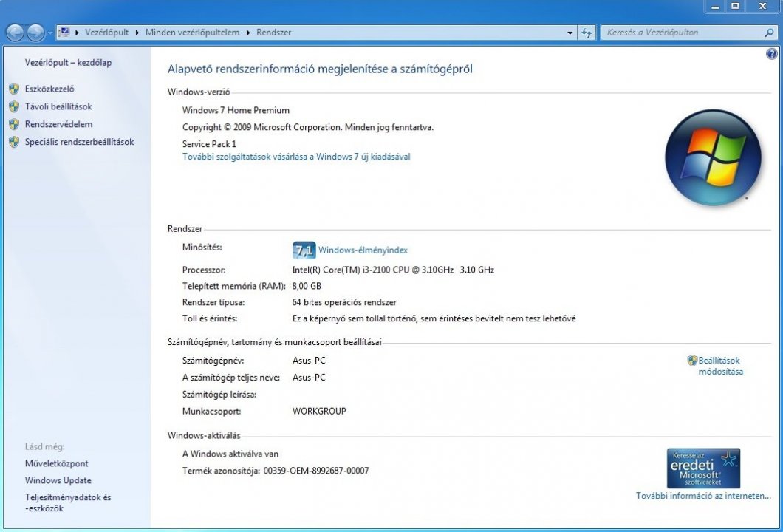Click the Asus-PC value next to Számítógépnév

pyautogui.click(x=309, y=360)
